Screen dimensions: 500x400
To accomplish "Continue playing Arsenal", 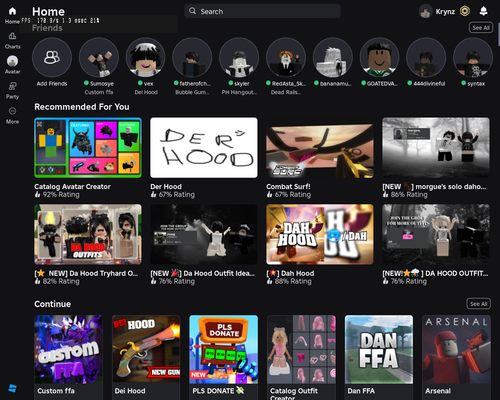I will pos(457,349).
